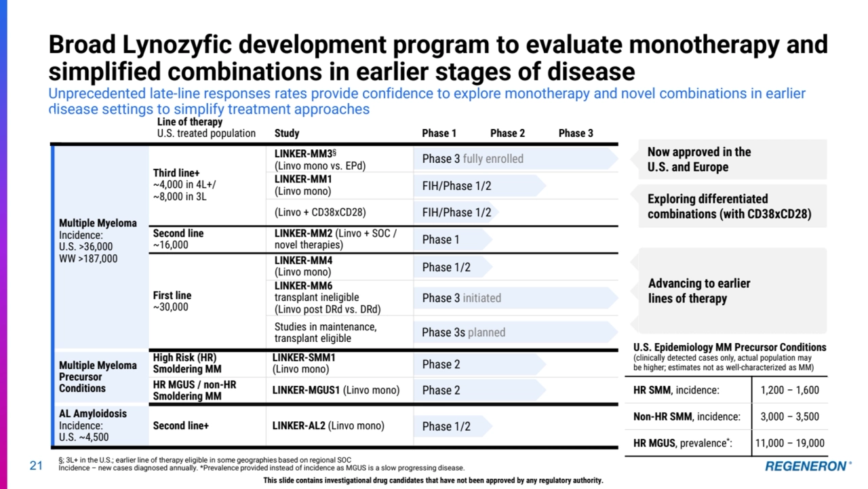Click the LINKER-MM4 'Phase 1/2' bar

click(452, 267)
